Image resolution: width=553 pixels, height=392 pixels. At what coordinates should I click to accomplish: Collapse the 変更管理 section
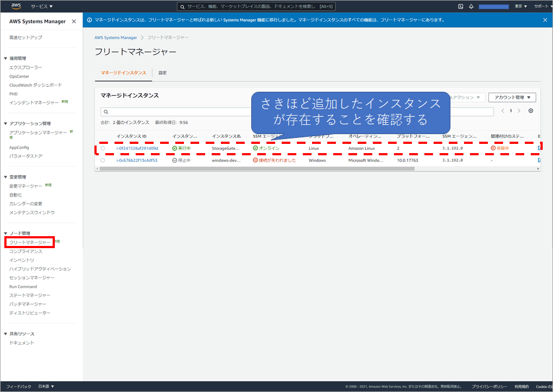point(5,177)
